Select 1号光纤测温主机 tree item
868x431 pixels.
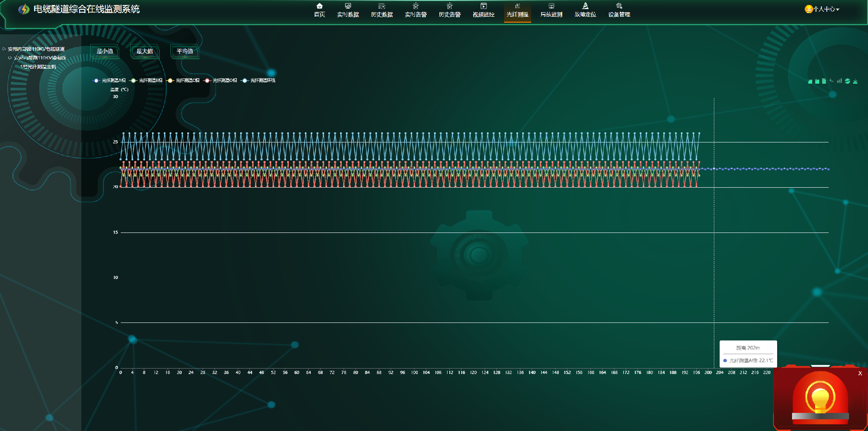38,66
